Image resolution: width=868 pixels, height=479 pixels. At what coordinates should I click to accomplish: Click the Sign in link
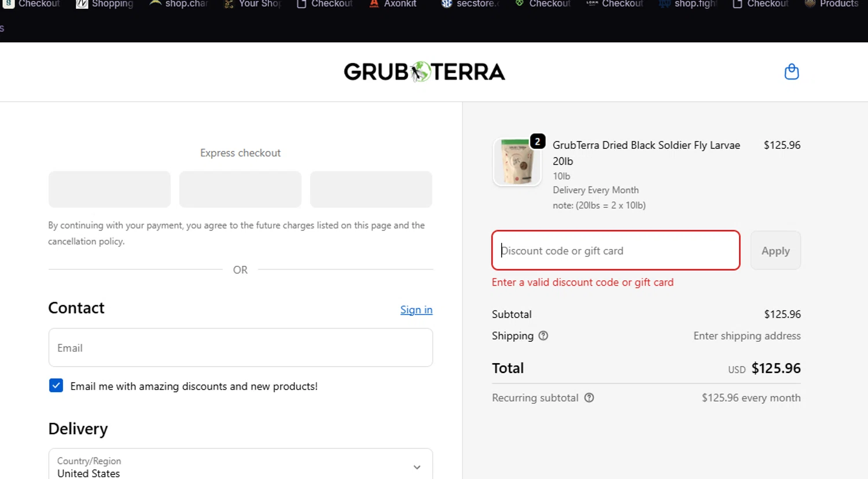(416, 310)
